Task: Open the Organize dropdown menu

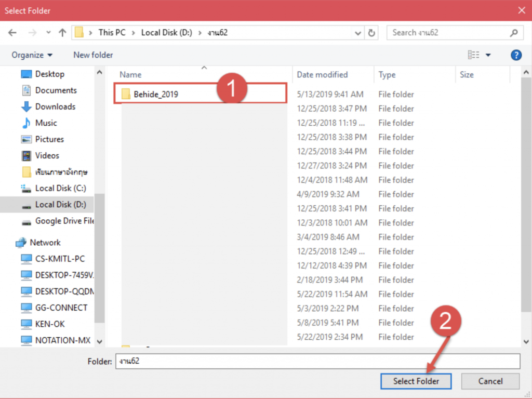Action: 32,55
